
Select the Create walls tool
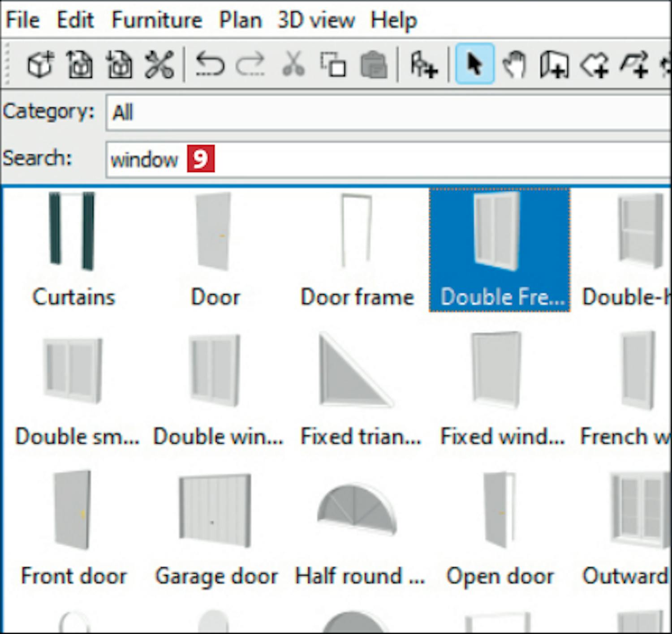tap(554, 65)
